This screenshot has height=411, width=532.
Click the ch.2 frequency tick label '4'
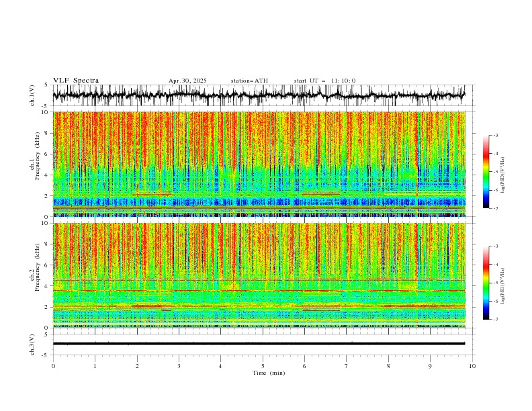[47, 286]
